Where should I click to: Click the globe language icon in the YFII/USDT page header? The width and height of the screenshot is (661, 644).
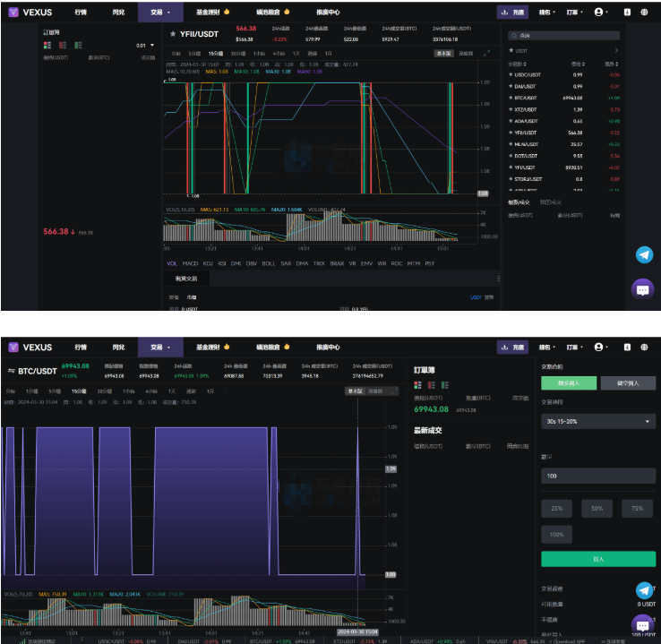pos(644,13)
